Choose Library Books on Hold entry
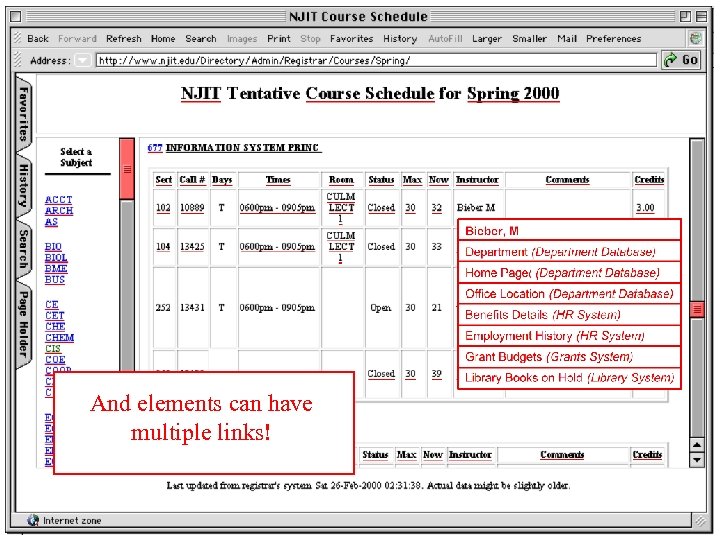The height and width of the screenshot is (540, 720). pos(569,378)
